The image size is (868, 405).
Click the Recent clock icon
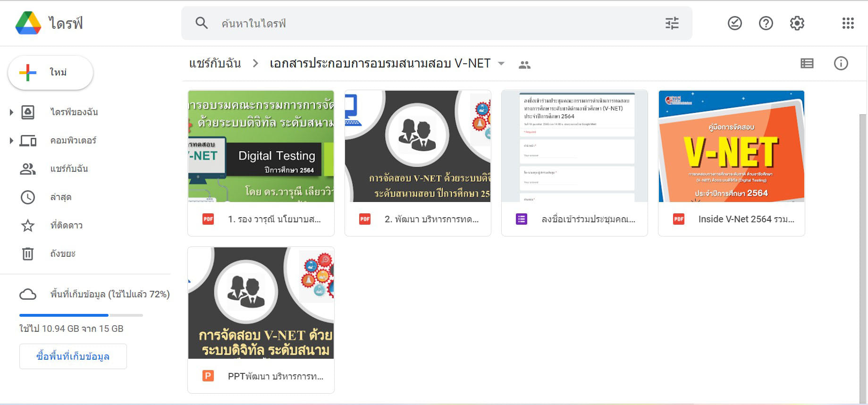(x=28, y=197)
